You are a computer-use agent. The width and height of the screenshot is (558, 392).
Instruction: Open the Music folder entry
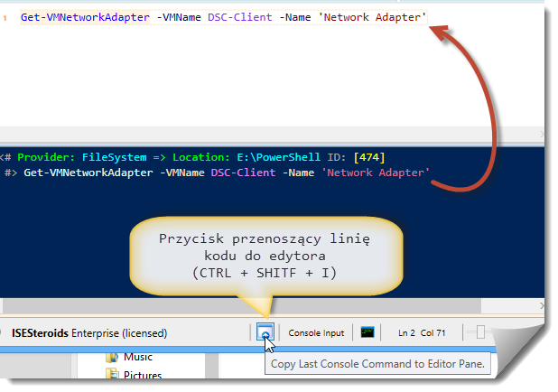point(138,358)
